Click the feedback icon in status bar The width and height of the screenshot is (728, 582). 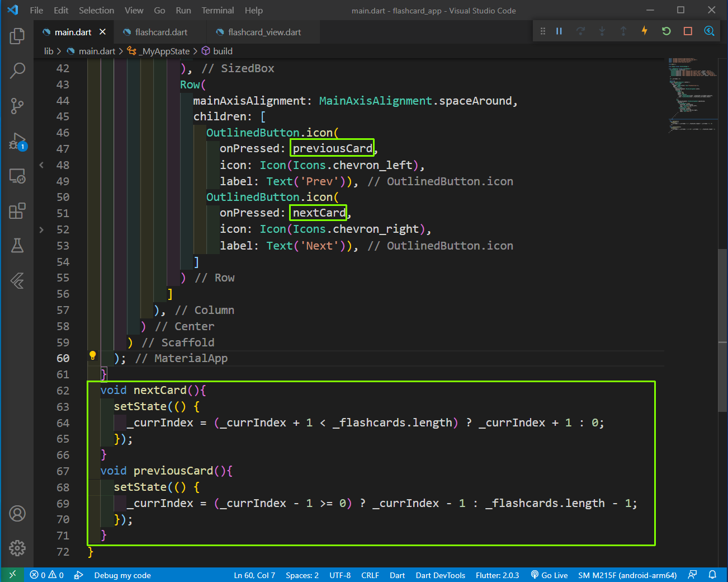point(692,575)
